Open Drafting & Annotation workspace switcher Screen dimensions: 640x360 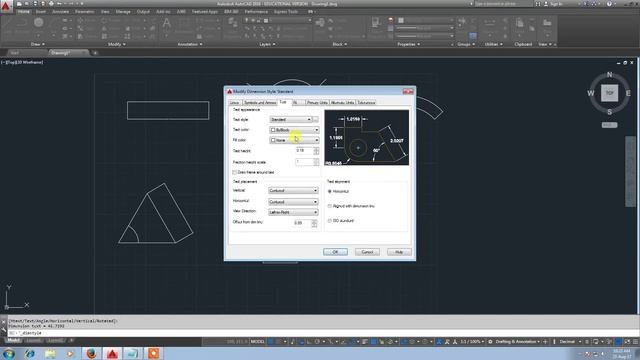coord(518,342)
